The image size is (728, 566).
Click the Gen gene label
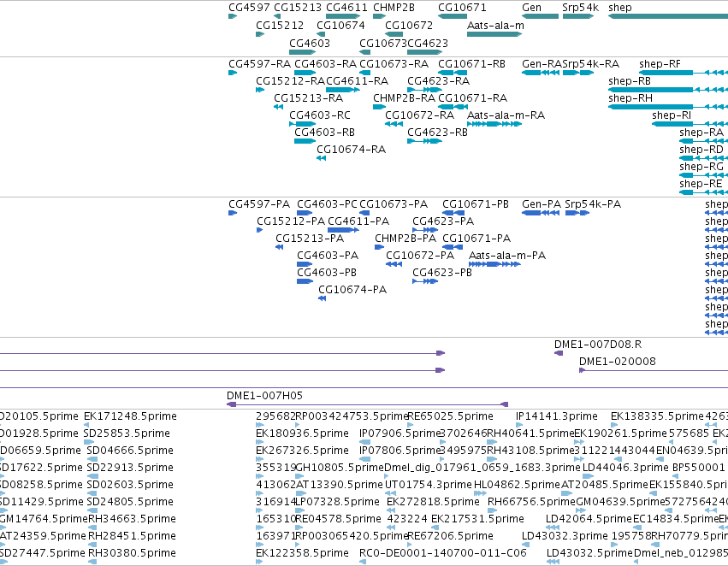coord(531,8)
